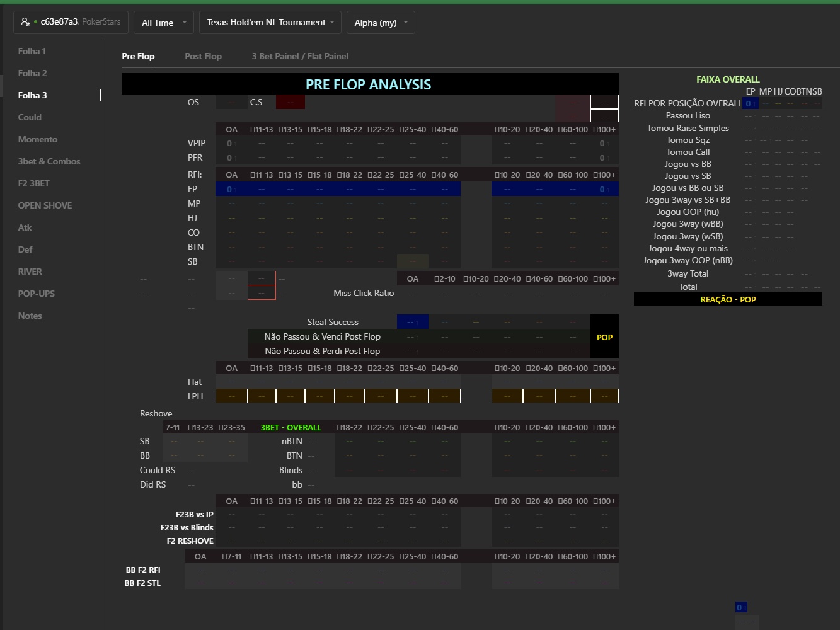The width and height of the screenshot is (840, 630).
Task: Click the blue EP RFI OA cell
Action: (231, 189)
